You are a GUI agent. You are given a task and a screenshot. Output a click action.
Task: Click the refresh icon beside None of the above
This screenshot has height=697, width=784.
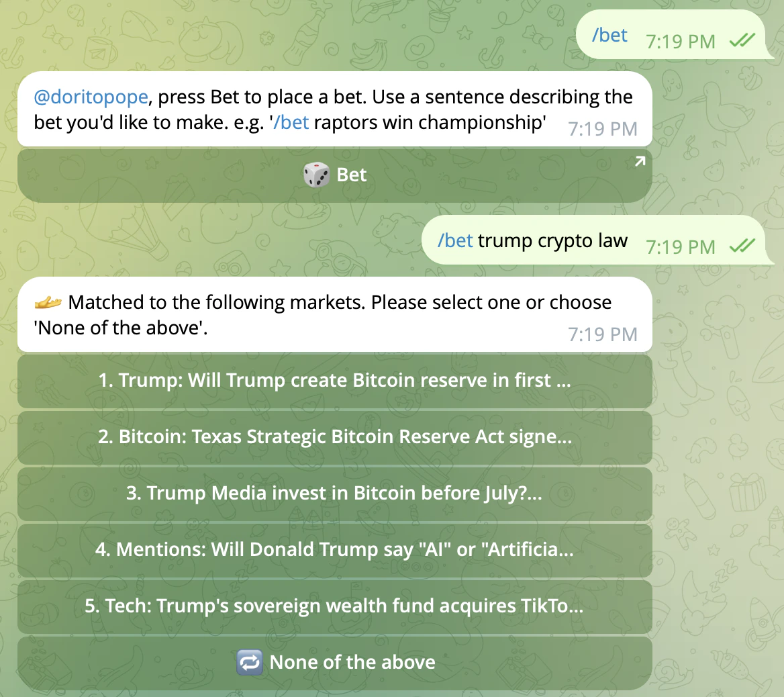coord(250,663)
